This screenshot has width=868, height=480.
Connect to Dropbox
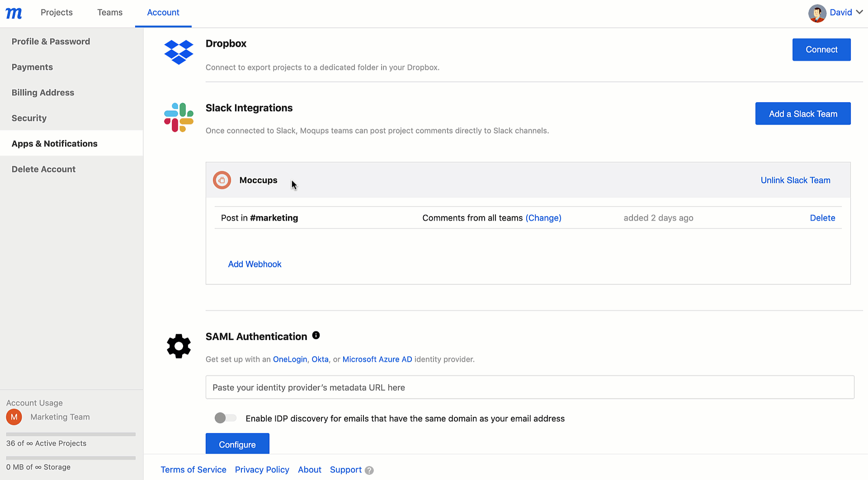[821, 49]
